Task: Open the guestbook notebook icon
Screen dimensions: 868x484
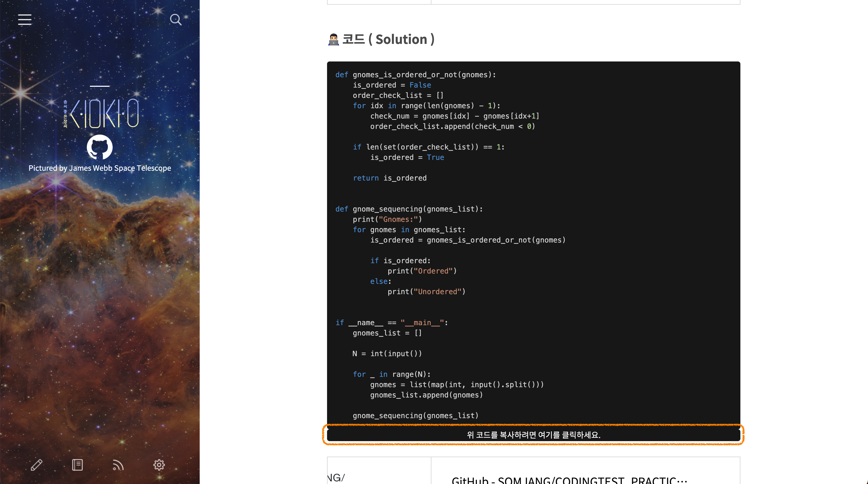Action: click(77, 465)
